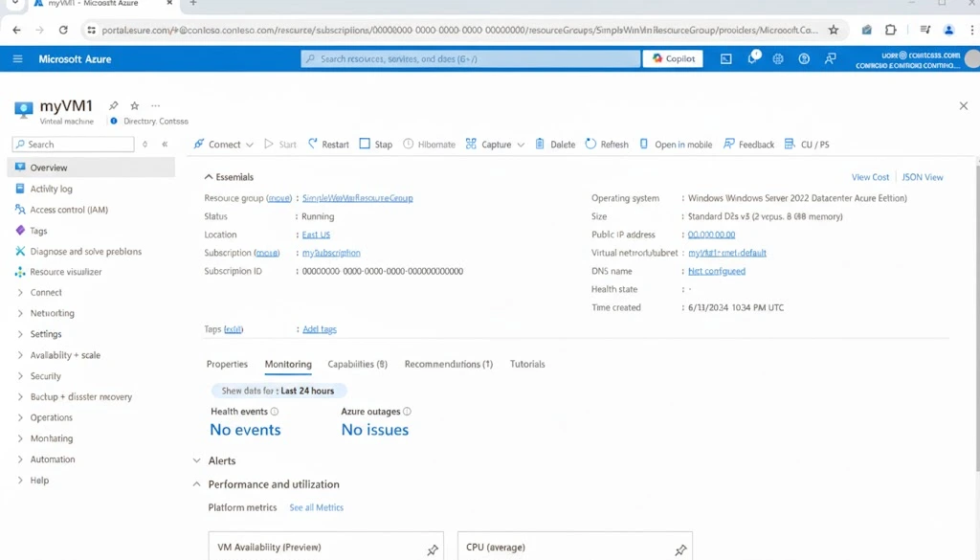980x560 pixels.
Task: Bookmark this page in browser
Action: [834, 30]
